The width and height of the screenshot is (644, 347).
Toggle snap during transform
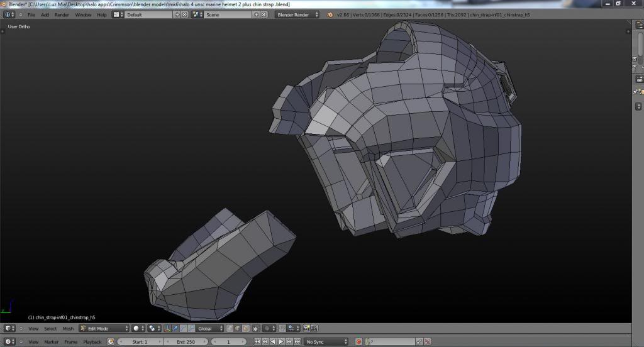(282, 328)
